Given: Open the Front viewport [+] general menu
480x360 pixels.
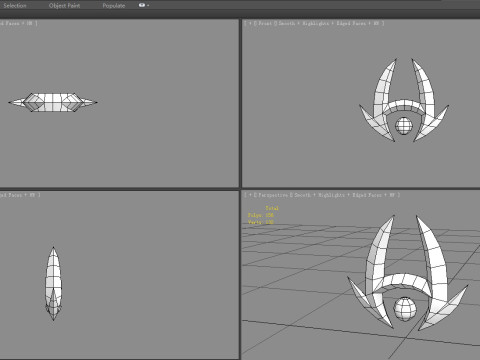Looking at the screenshot, I should 250,23.
